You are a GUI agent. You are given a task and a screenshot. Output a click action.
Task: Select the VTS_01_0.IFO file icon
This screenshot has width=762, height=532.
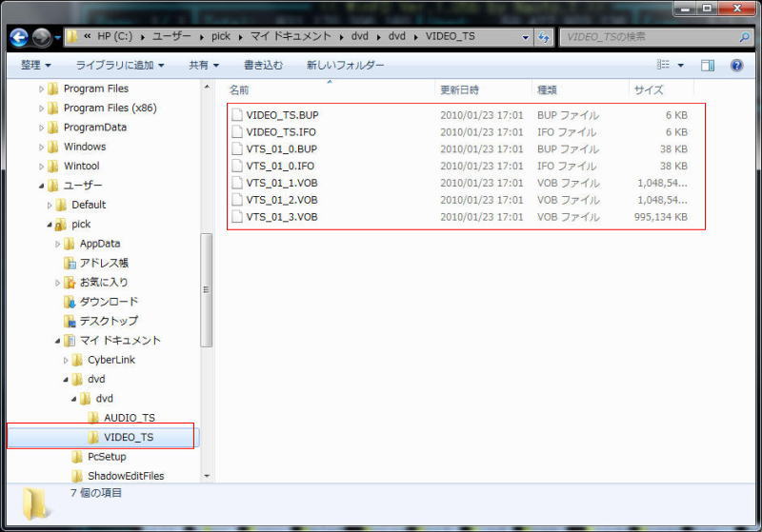coord(236,166)
